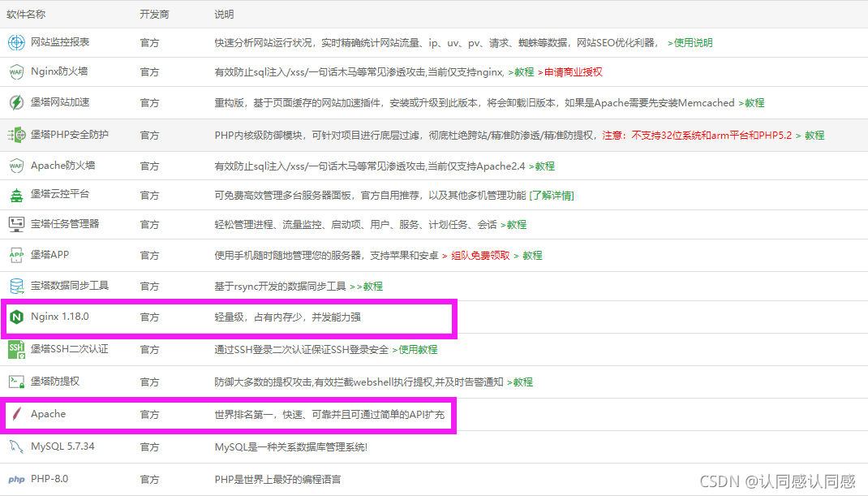Select the Apache防火墙 name text

62,166
